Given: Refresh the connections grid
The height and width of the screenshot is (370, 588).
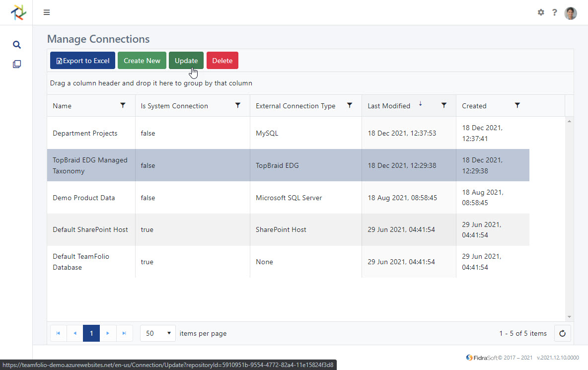Looking at the screenshot, I should tap(562, 333).
